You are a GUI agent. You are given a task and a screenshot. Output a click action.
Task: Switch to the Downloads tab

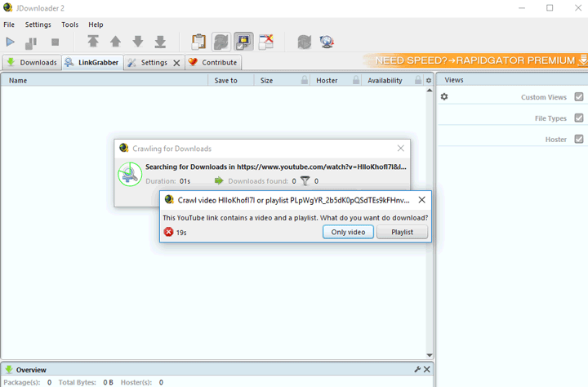tap(32, 62)
